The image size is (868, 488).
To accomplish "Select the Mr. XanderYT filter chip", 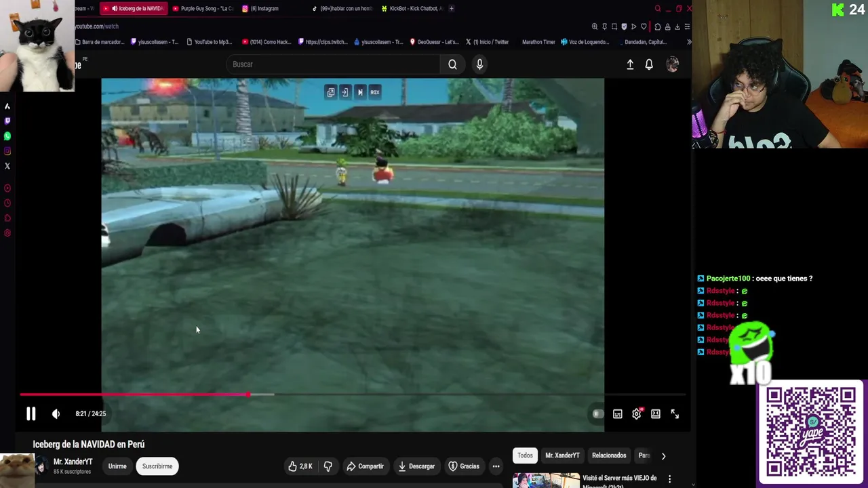I will (x=562, y=455).
